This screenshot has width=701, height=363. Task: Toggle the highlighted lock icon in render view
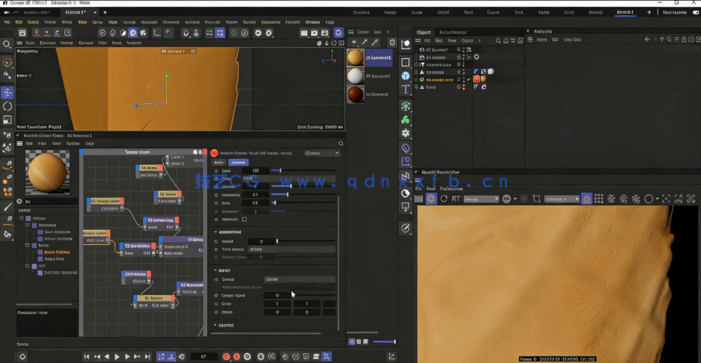point(587,199)
